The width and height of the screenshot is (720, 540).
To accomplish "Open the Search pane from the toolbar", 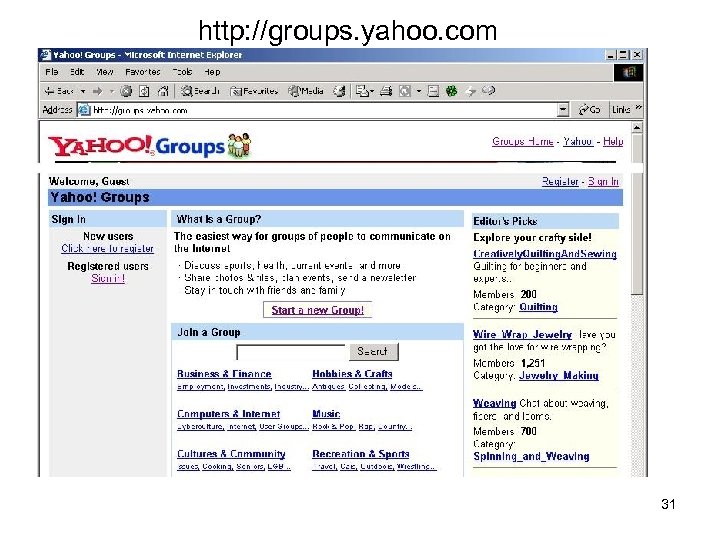I will 200,91.
